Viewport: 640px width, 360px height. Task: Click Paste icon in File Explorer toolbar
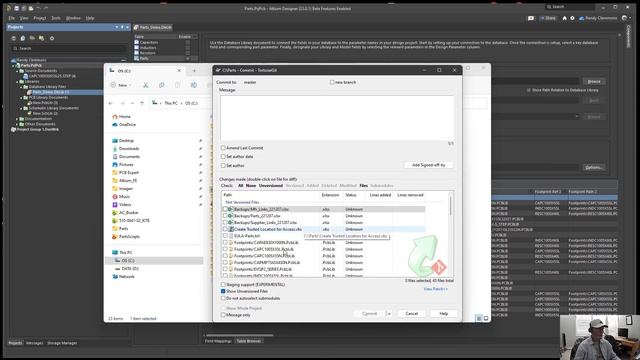(178, 85)
